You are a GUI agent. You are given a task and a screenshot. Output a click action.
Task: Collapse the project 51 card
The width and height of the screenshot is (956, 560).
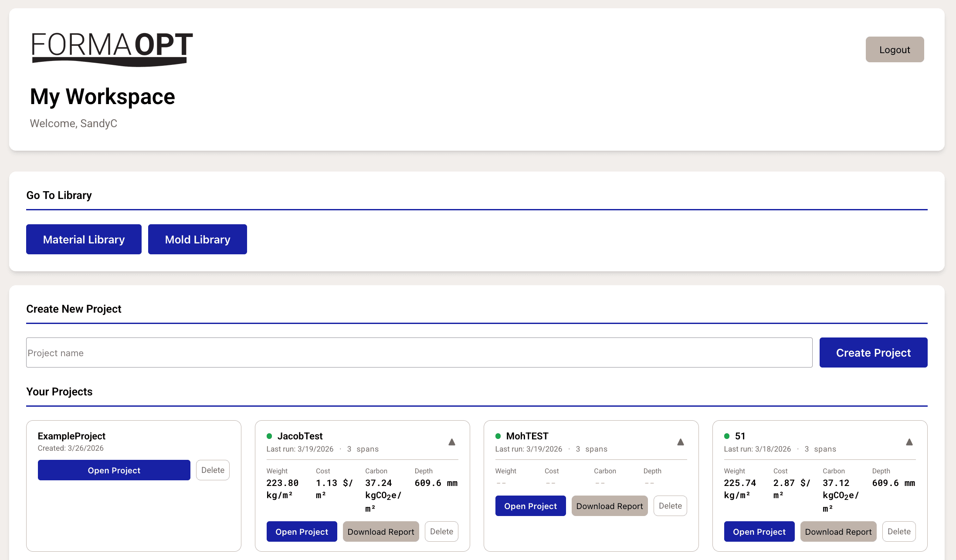[x=909, y=442]
